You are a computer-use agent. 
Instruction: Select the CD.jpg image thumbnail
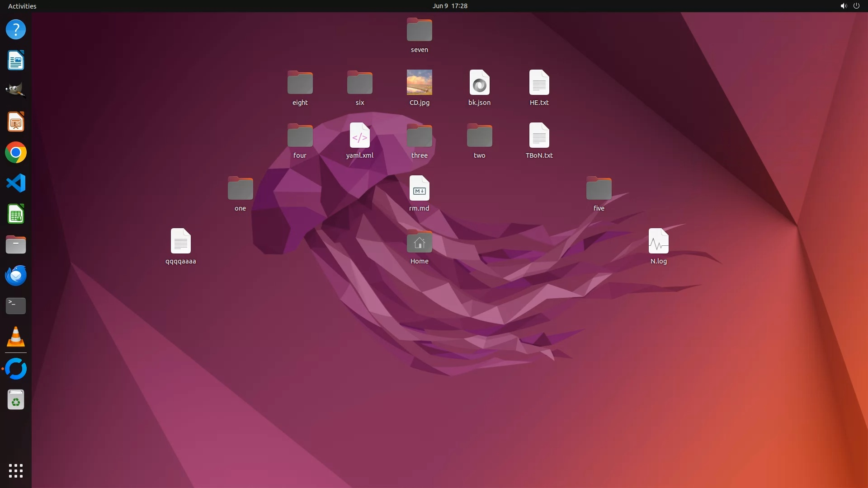click(x=419, y=82)
